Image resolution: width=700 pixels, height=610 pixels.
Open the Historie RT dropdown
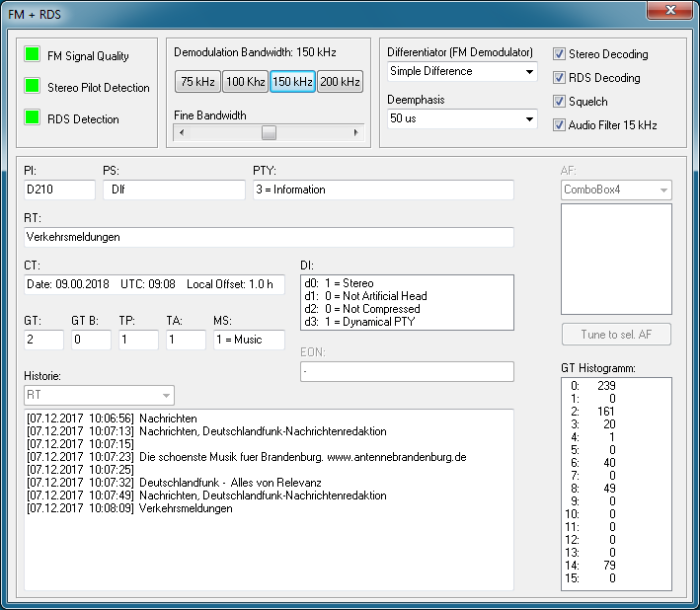coord(99,395)
